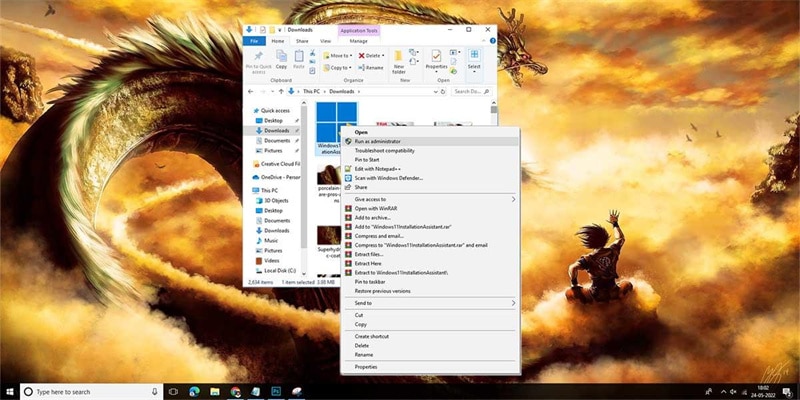Image resolution: width=800 pixels, height=400 pixels.
Task: Select OneDrive - Personal in sidebar
Action: (276, 178)
